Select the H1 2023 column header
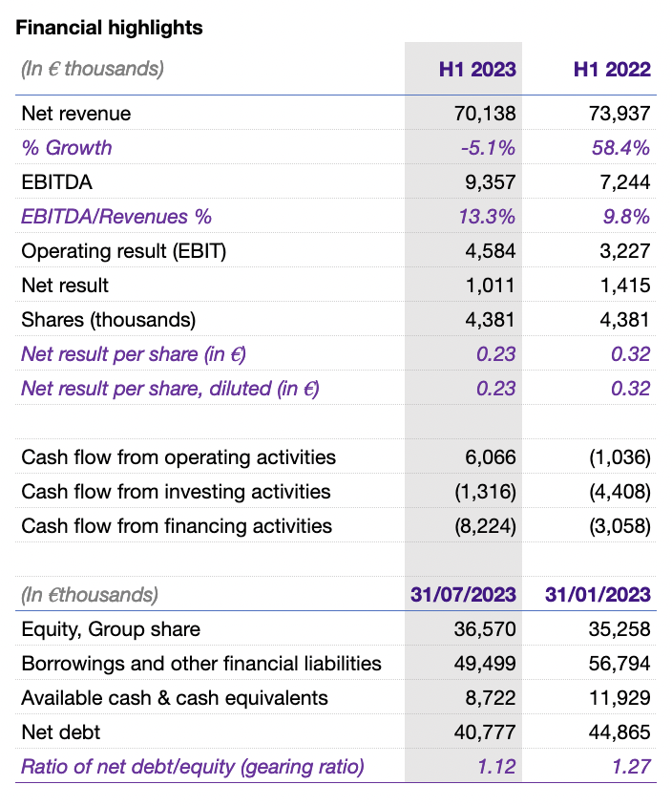The width and height of the screenshot is (672, 806). click(x=477, y=69)
